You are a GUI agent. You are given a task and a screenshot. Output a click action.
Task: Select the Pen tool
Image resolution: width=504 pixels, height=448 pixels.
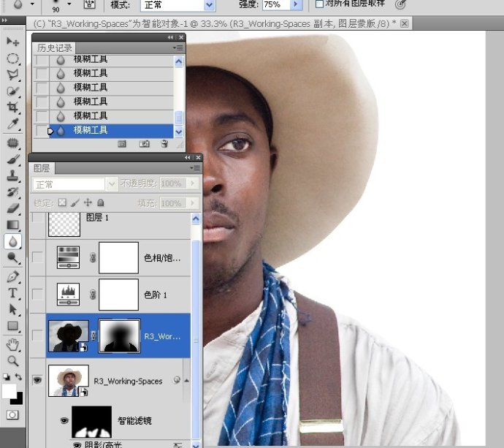coord(12,277)
